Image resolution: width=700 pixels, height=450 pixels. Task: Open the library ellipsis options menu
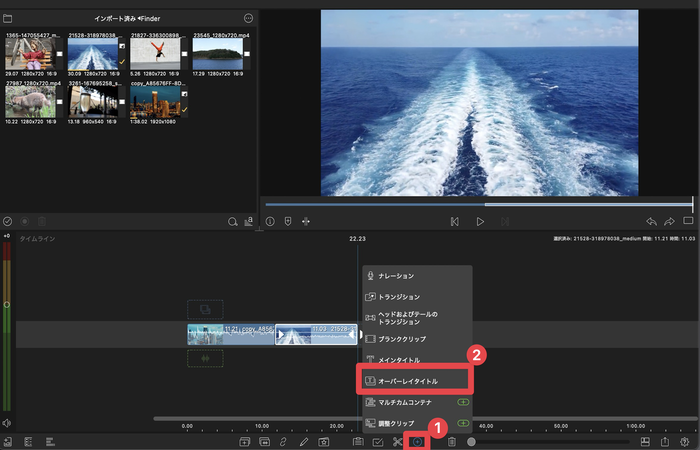[248, 18]
